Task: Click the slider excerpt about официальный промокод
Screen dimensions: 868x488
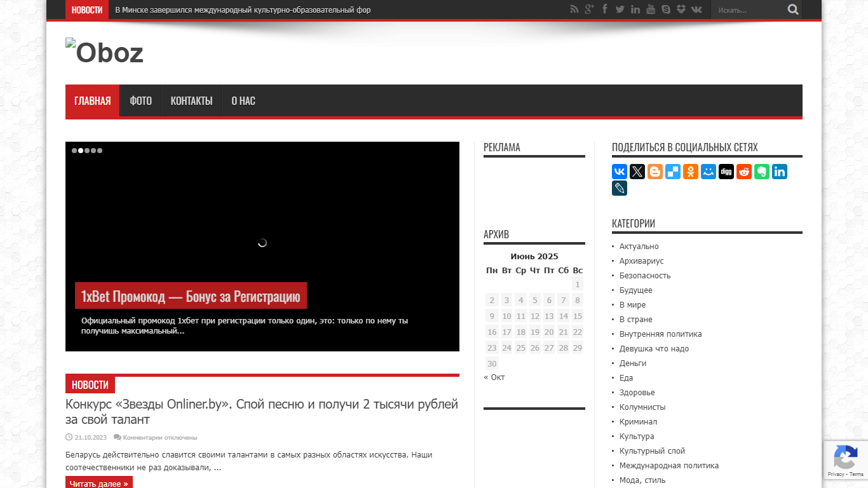Action: click(245, 325)
